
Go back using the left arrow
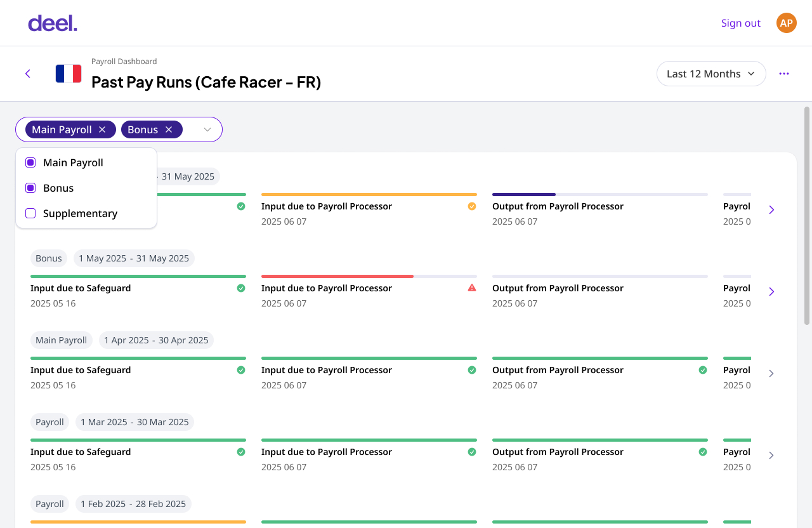(x=28, y=74)
